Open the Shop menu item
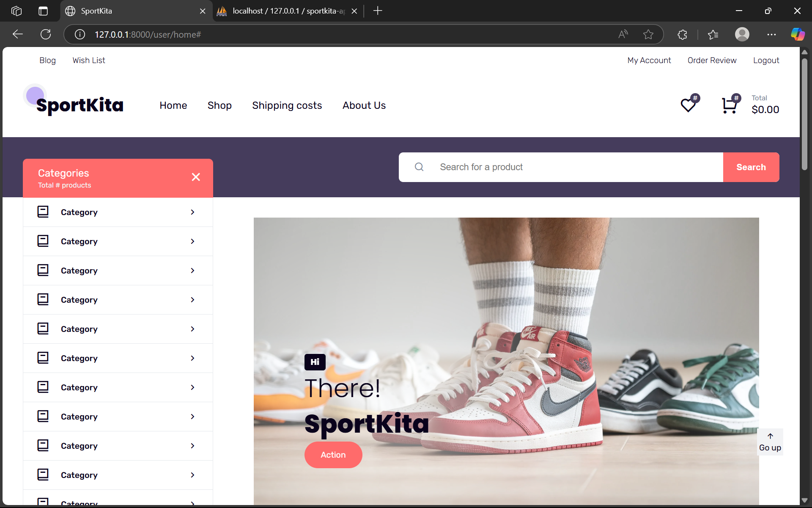The width and height of the screenshot is (812, 508). coord(219,105)
